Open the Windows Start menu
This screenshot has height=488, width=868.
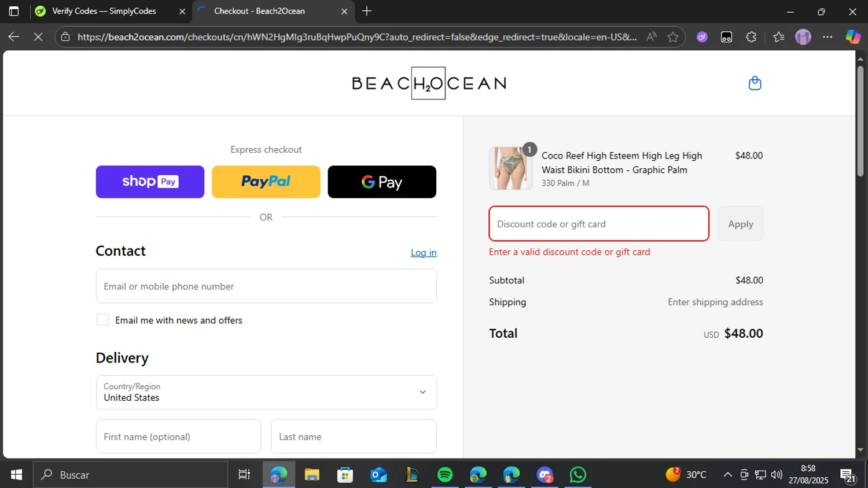click(16, 475)
